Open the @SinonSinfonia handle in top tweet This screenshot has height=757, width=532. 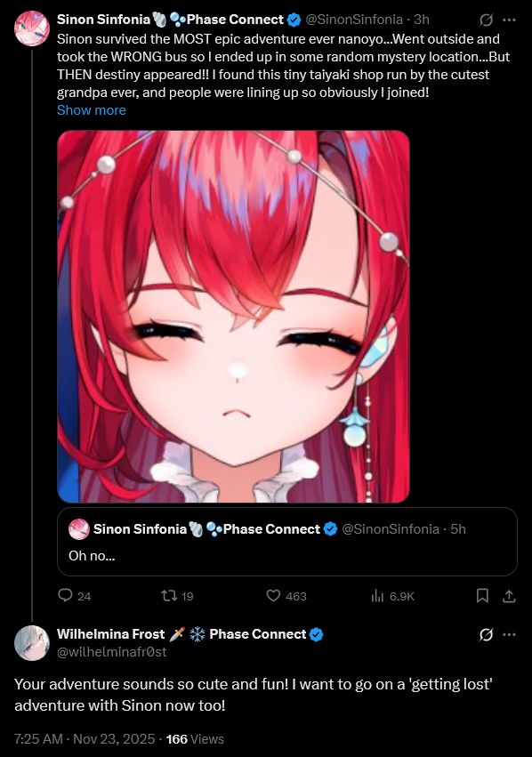(354, 20)
